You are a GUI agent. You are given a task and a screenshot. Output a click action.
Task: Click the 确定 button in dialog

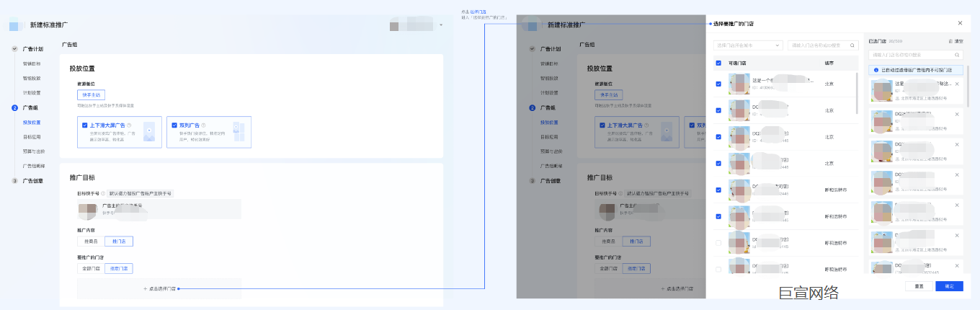pos(949,286)
